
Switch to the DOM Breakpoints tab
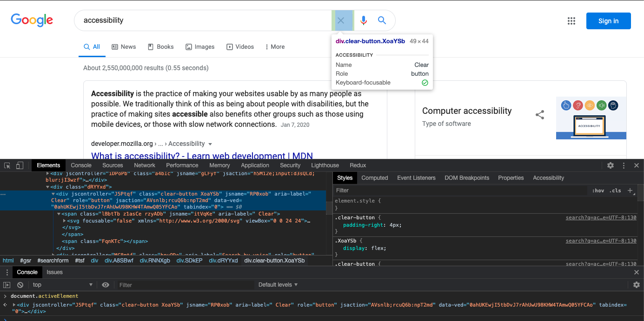tap(467, 178)
